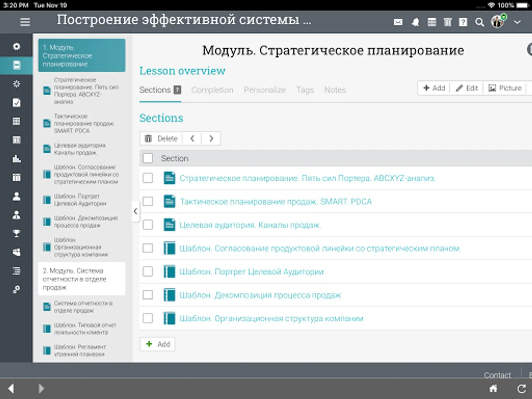Click the right chevron next to Delete
The width and height of the screenshot is (532, 399).
(x=211, y=139)
